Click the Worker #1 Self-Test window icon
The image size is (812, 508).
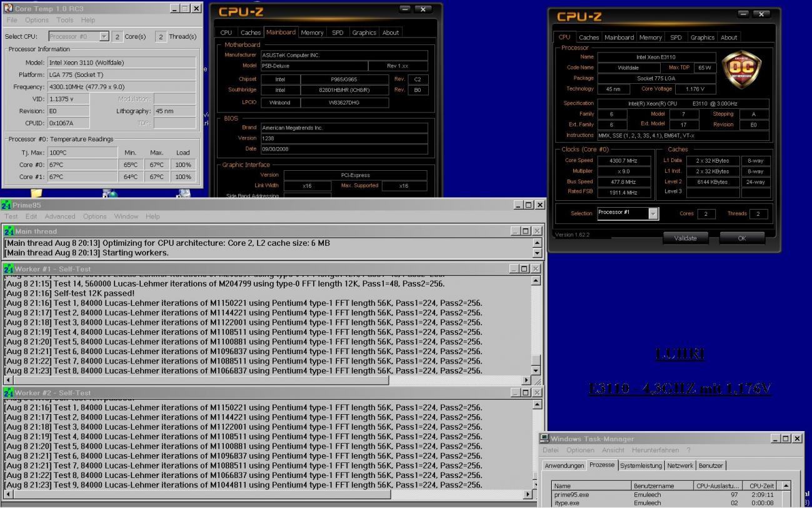click(8, 268)
